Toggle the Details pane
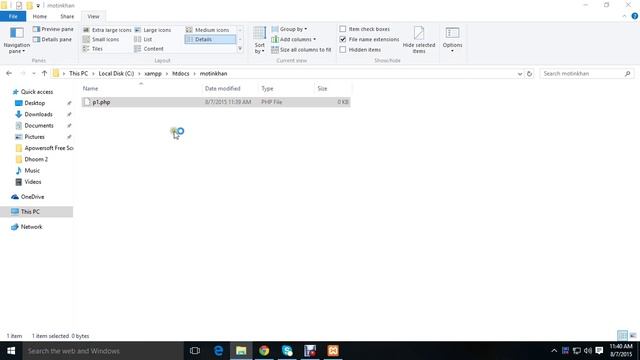 (52, 39)
